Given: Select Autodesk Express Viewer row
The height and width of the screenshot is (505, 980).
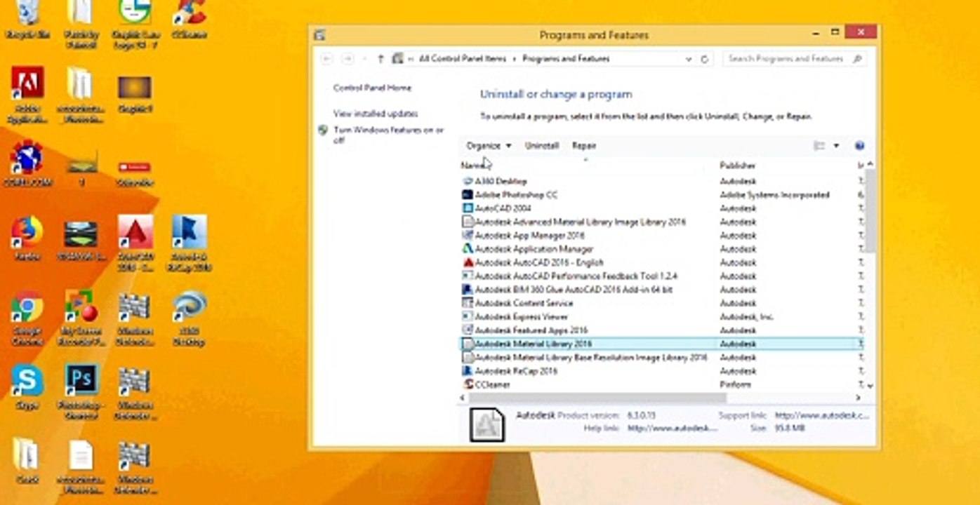Looking at the screenshot, I should [661, 317].
